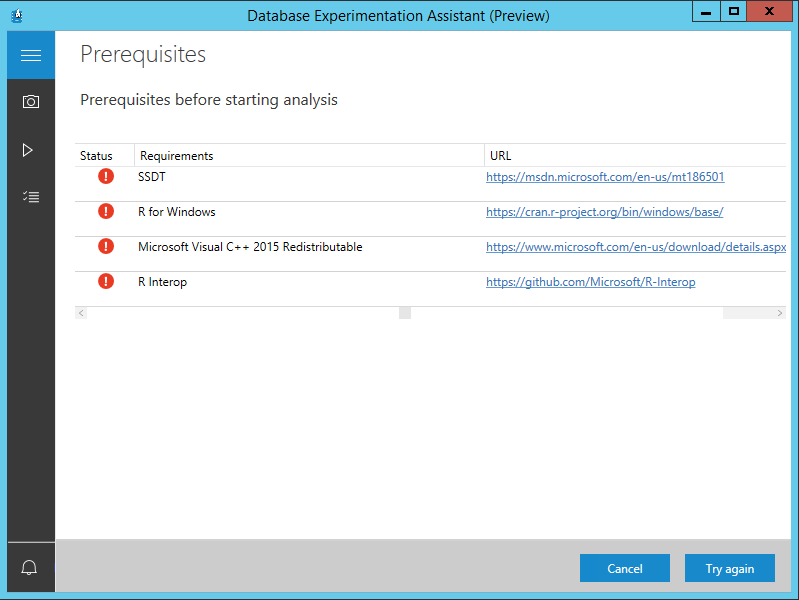Open the hamburger navigation menu

[x=30, y=55]
